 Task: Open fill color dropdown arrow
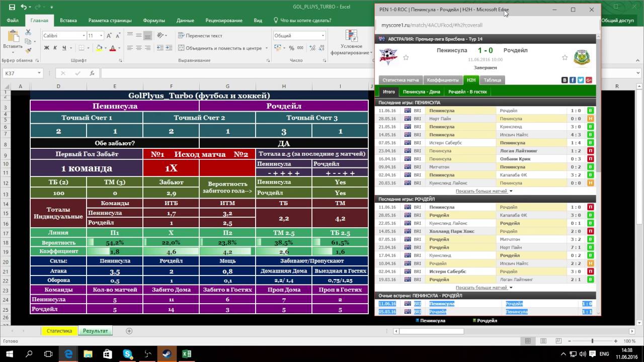click(105, 48)
